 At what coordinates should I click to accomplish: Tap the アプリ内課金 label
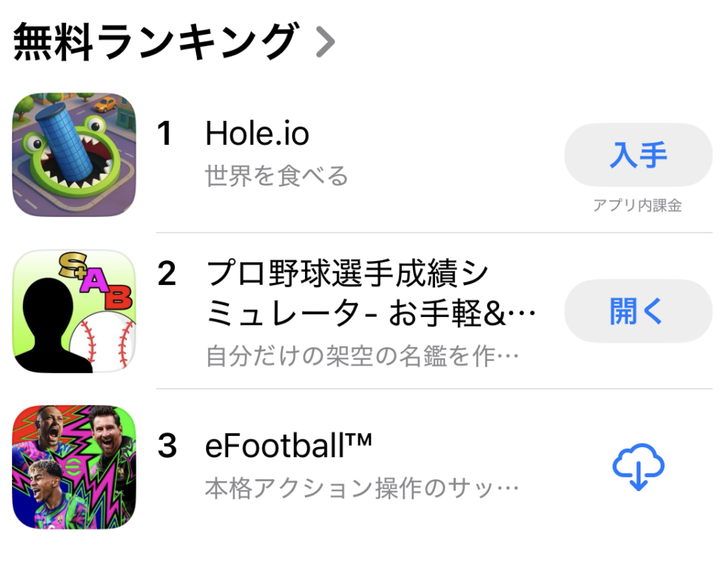[638, 206]
